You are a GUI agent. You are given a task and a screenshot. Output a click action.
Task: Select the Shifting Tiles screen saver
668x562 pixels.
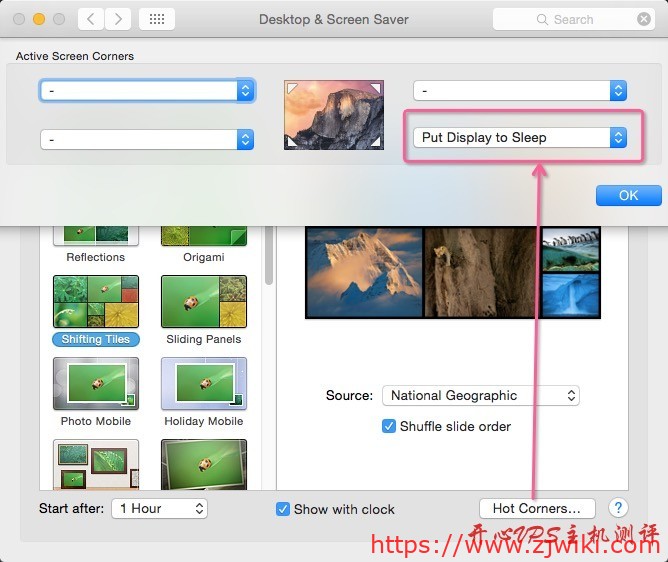pyautogui.click(x=96, y=302)
